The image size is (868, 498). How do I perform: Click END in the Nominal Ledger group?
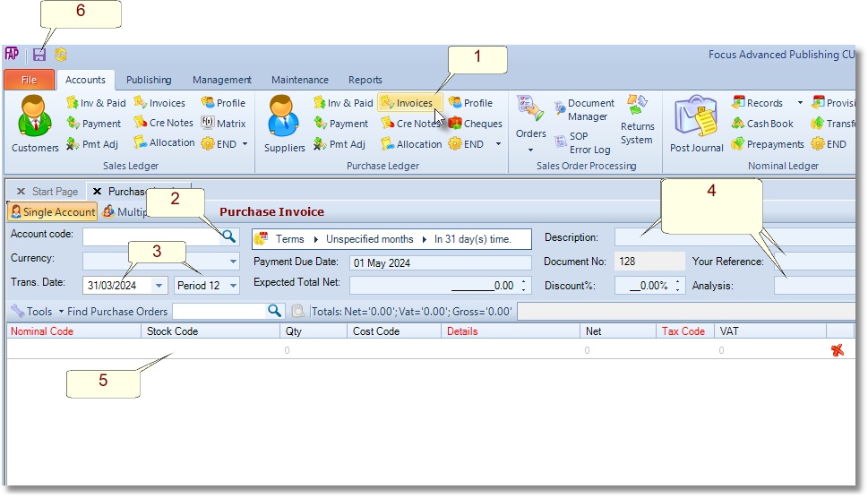(829, 144)
